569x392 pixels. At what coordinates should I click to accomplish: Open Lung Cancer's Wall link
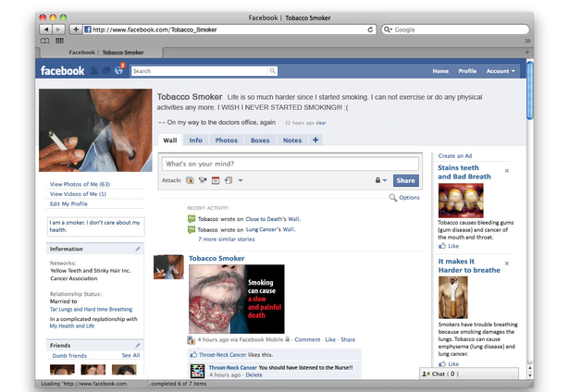(x=270, y=229)
